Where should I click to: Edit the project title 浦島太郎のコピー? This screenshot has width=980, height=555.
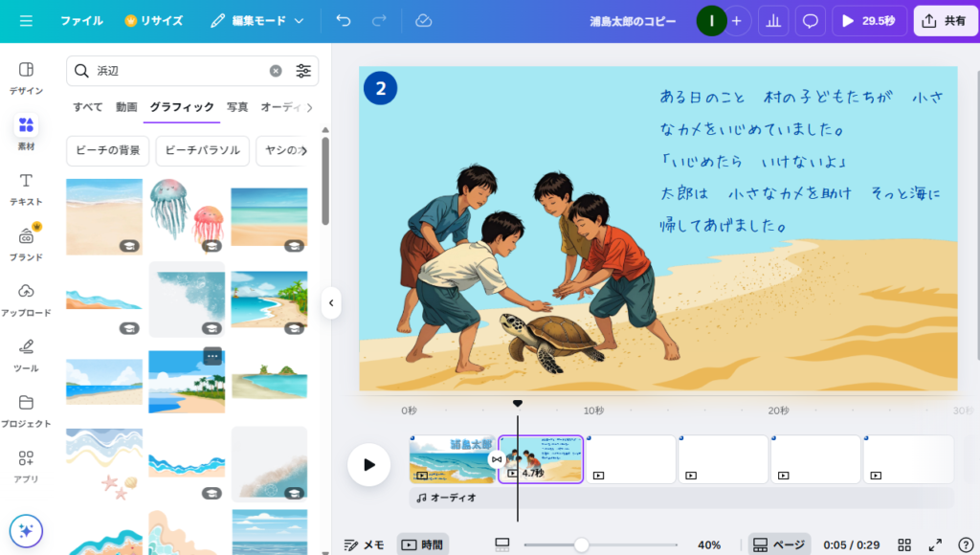tap(633, 21)
